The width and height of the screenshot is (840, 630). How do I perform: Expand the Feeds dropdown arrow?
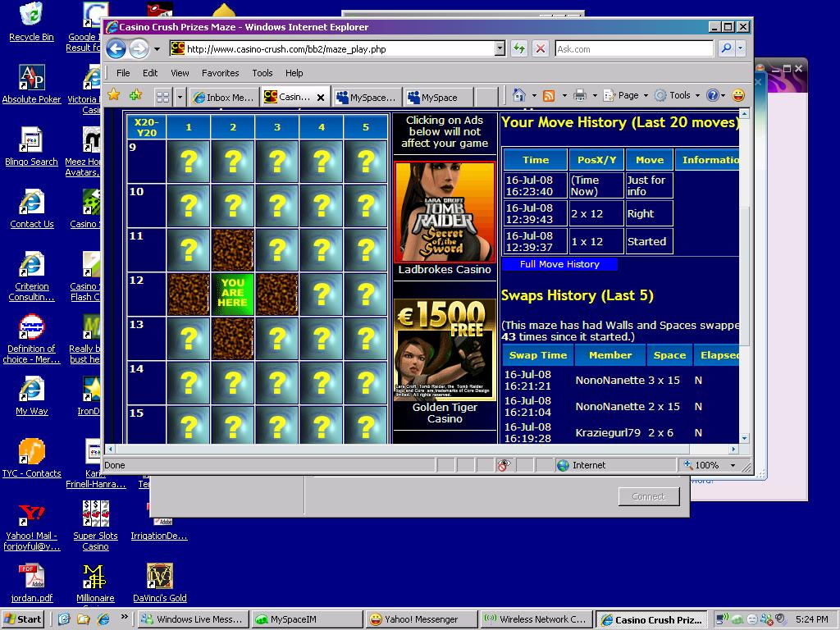tap(564, 95)
